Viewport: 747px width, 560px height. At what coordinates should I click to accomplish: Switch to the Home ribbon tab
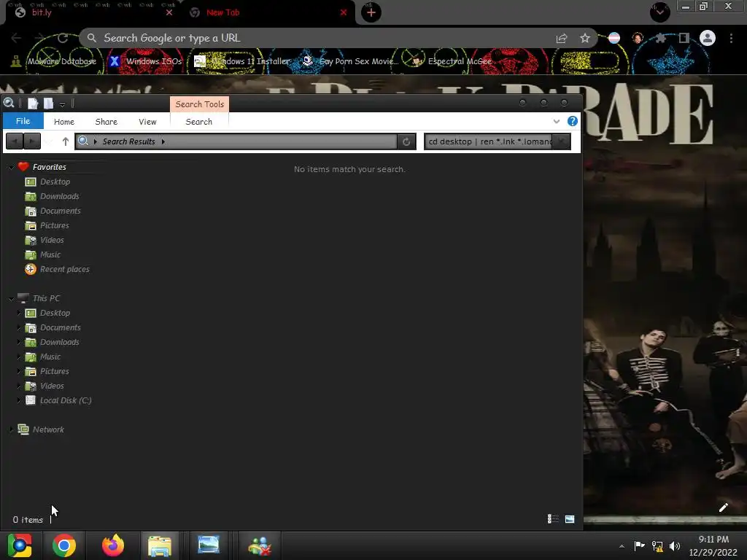(64, 122)
